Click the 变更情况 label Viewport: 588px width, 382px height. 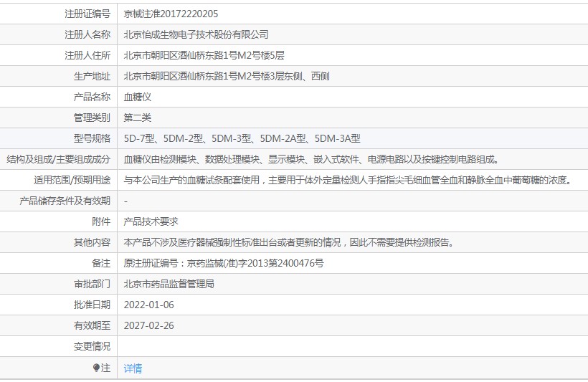point(92,347)
